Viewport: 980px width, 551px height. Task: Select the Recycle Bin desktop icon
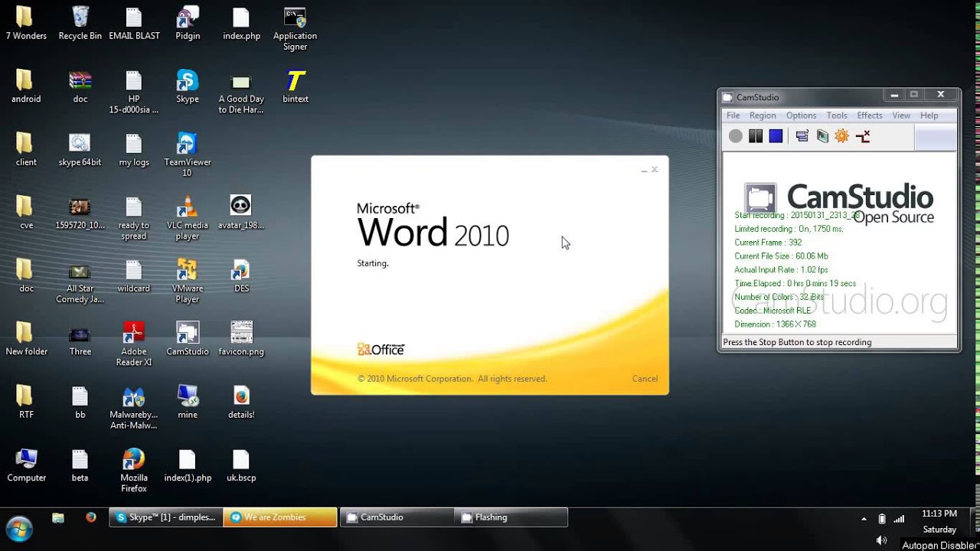80,24
